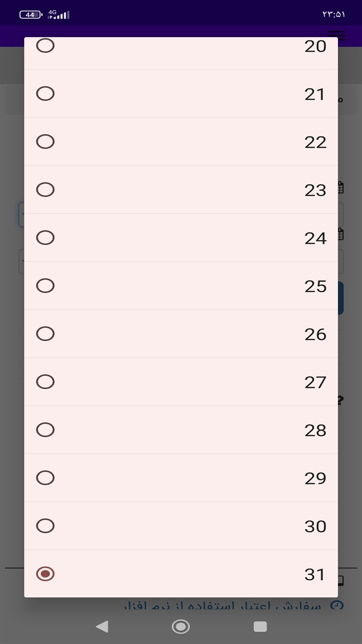
Task: Tap the number label 28 in list
Action: coord(315,430)
